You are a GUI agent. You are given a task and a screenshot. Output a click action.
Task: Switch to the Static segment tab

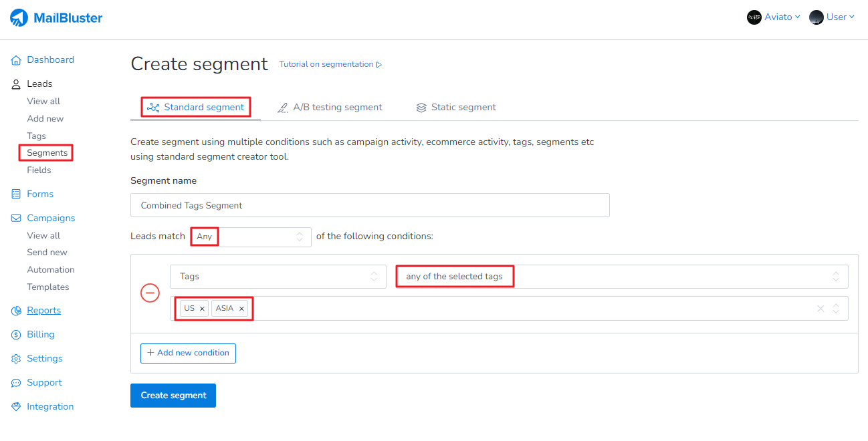tap(456, 108)
